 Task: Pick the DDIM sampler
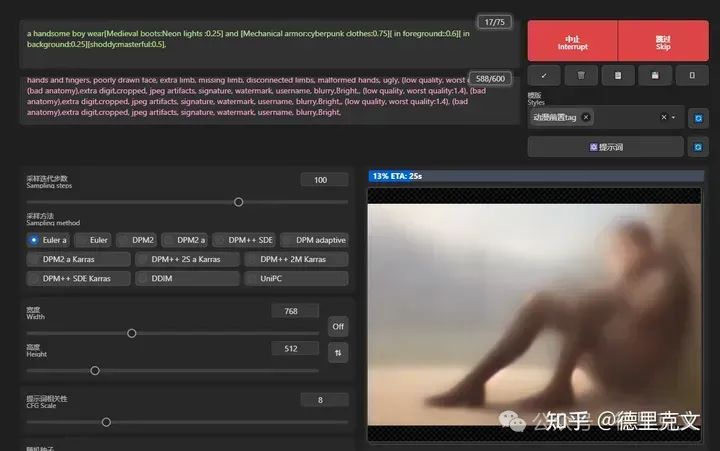point(187,279)
